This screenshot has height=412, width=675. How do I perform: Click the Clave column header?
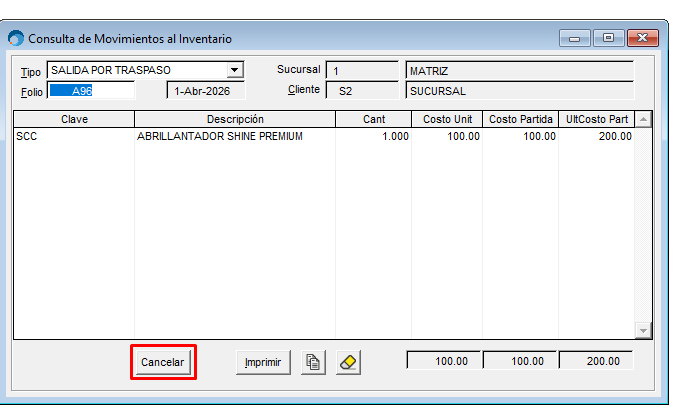[x=74, y=119]
